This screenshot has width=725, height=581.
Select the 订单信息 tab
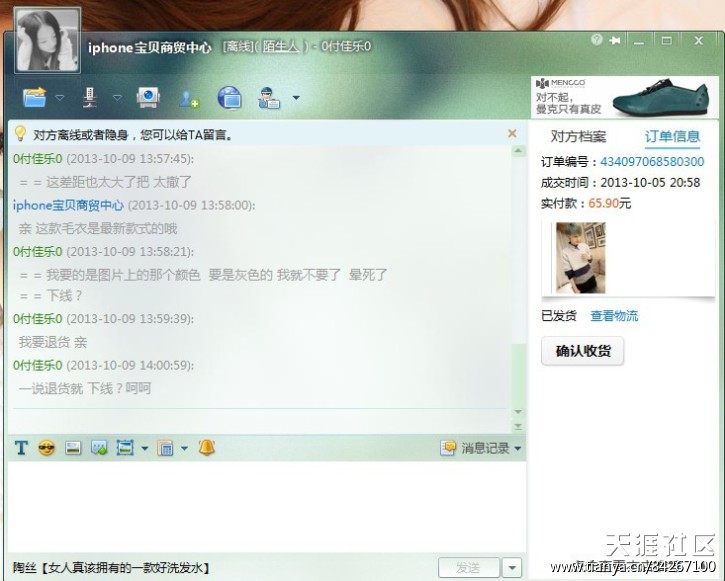(x=672, y=137)
